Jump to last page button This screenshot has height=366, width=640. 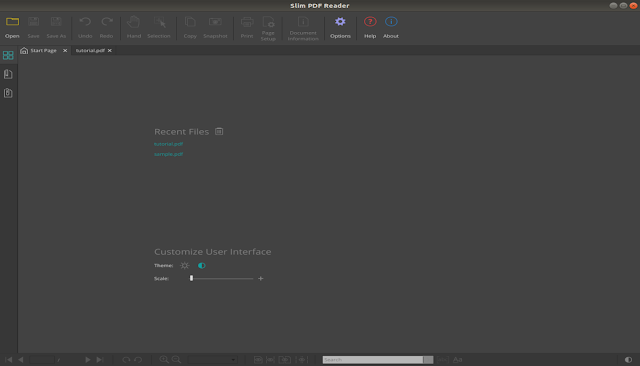pos(100,359)
